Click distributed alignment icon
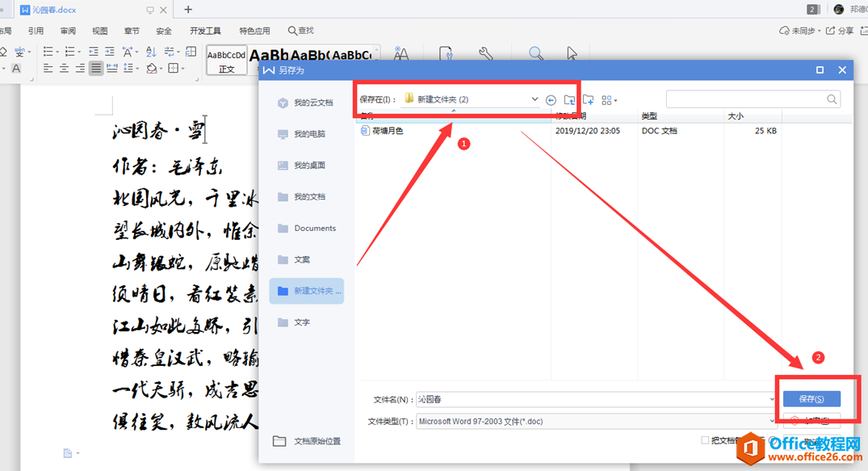 point(111,68)
